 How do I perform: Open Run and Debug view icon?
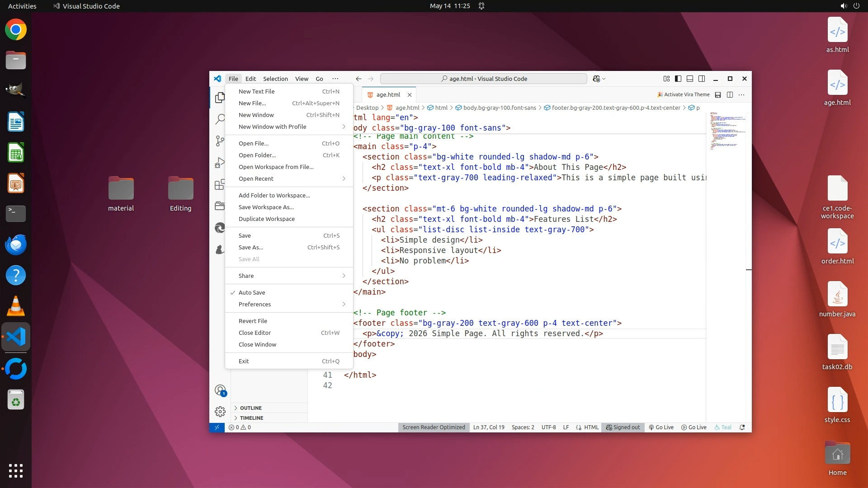(x=220, y=163)
